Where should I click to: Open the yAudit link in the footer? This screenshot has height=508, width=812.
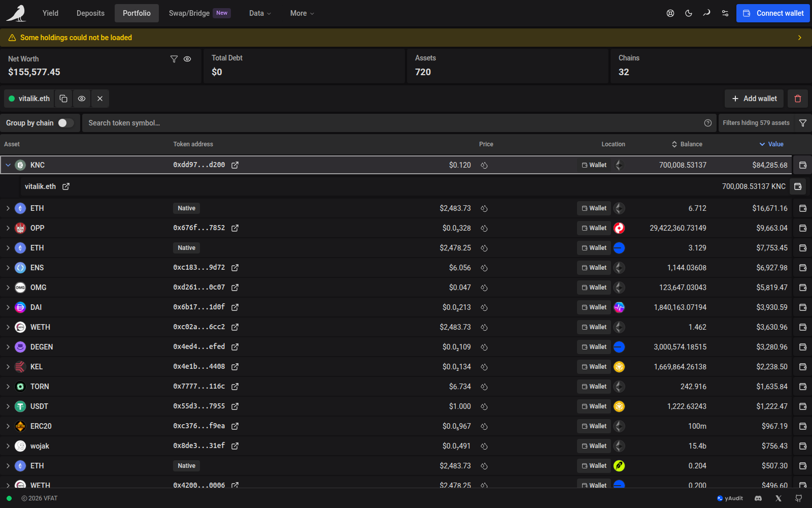point(730,498)
